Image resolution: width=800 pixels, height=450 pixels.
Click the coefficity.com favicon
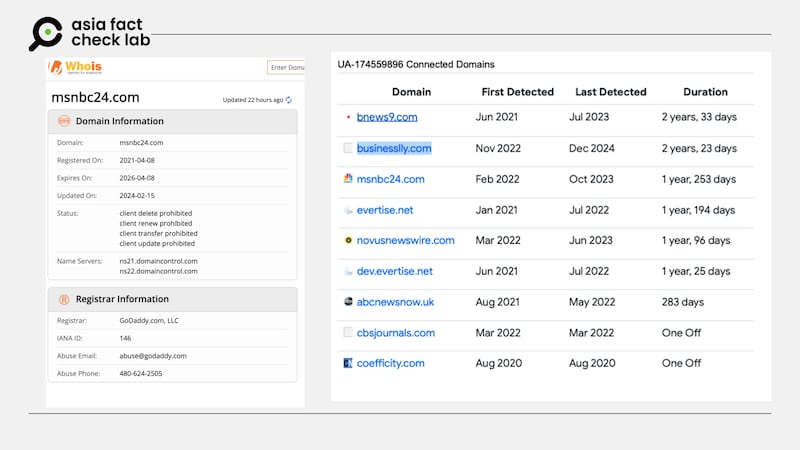tap(347, 363)
